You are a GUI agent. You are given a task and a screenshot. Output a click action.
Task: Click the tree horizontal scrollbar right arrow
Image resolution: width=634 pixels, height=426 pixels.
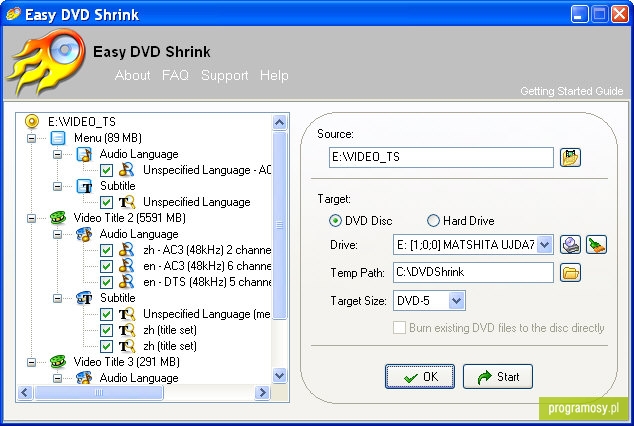[262, 392]
